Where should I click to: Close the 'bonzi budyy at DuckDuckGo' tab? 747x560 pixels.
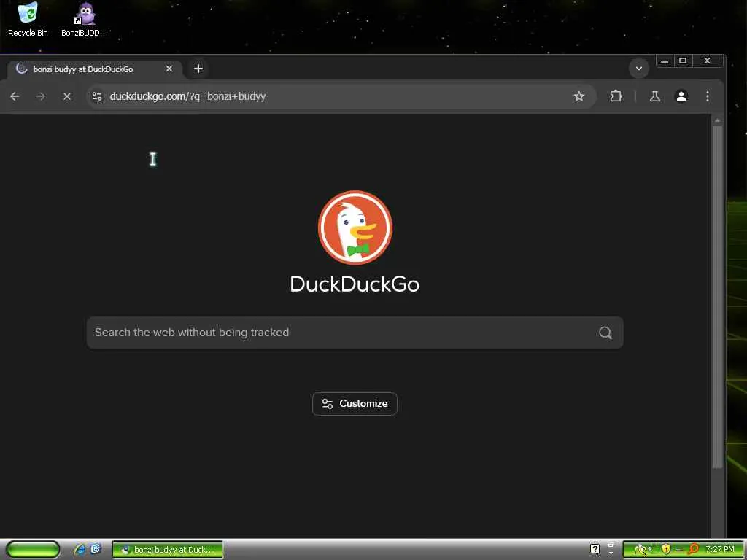coord(169,69)
